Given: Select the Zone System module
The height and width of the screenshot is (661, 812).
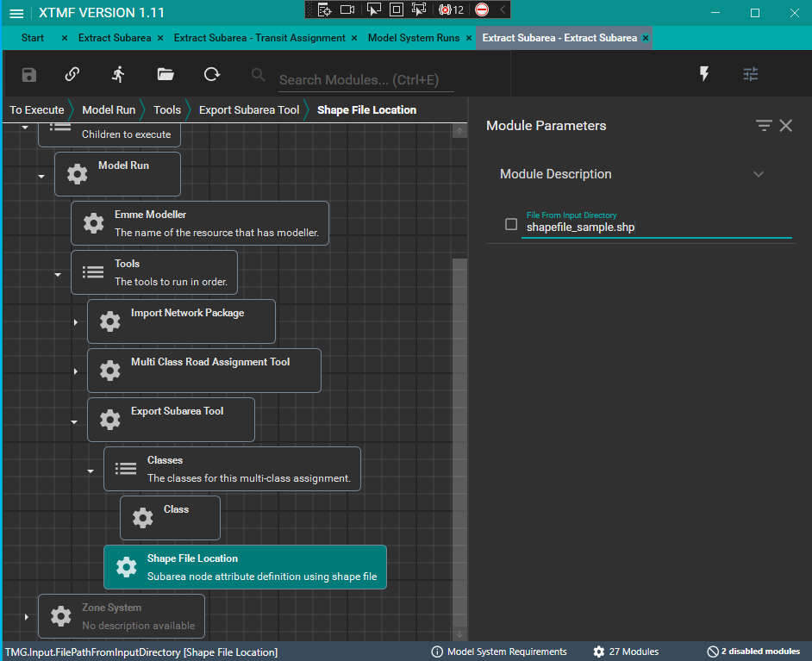Looking at the screenshot, I should 122,616.
